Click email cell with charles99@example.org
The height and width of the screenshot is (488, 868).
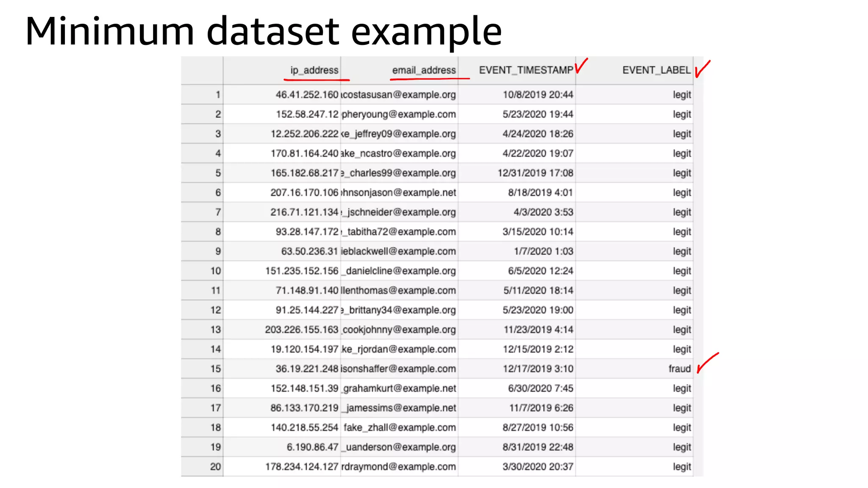pyautogui.click(x=399, y=173)
